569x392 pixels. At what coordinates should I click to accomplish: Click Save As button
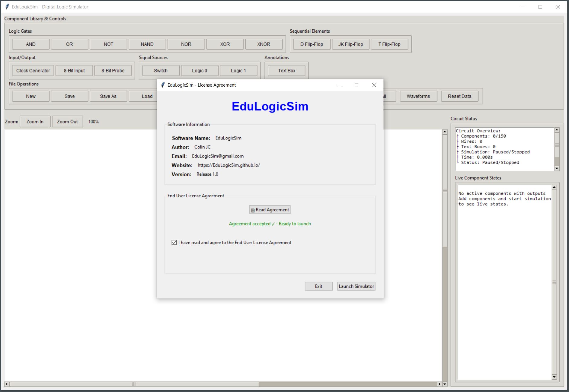click(108, 96)
